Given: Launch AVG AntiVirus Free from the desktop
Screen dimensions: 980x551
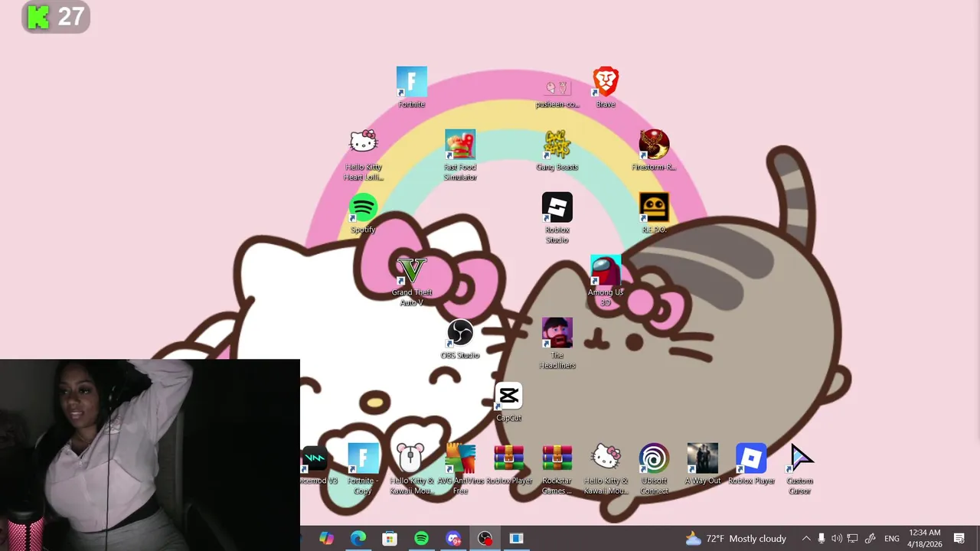Looking at the screenshot, I should (x=459, y=469).
